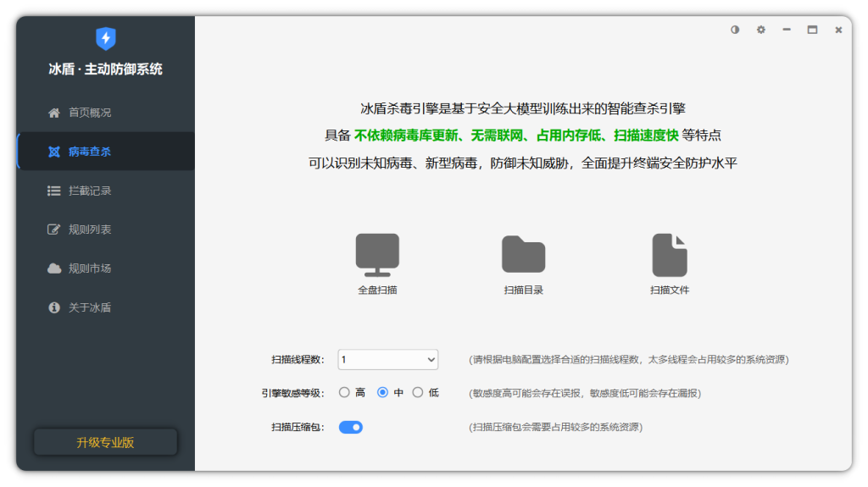Open the 拦截记录 sidebar page

(x=90, y=191)
